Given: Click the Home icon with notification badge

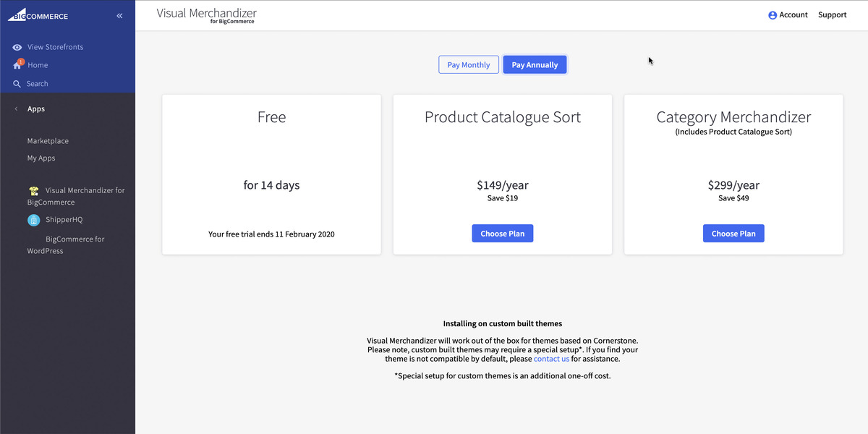Looking at the screenshot, I should (17, 65).
